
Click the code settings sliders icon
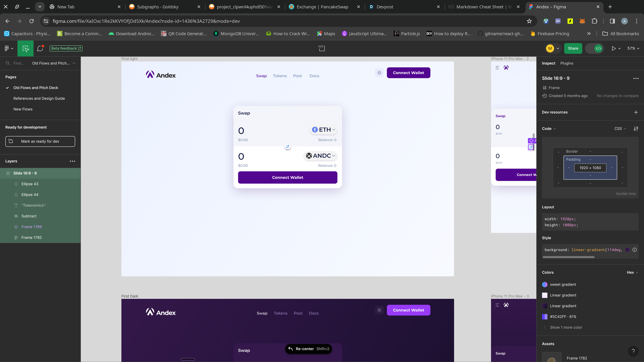tap(636, 129)
